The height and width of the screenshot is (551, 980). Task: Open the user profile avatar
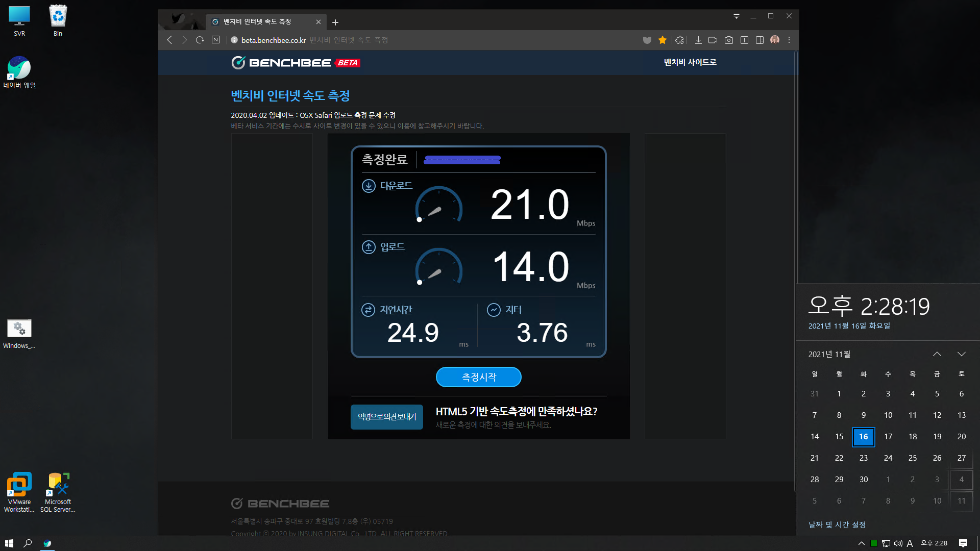tap(775, 40)
